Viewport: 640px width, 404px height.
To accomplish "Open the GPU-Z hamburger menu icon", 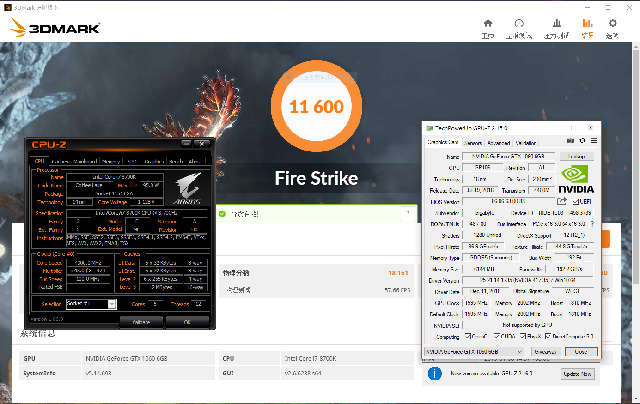I will pyautogui.click(x=594, y=141).
